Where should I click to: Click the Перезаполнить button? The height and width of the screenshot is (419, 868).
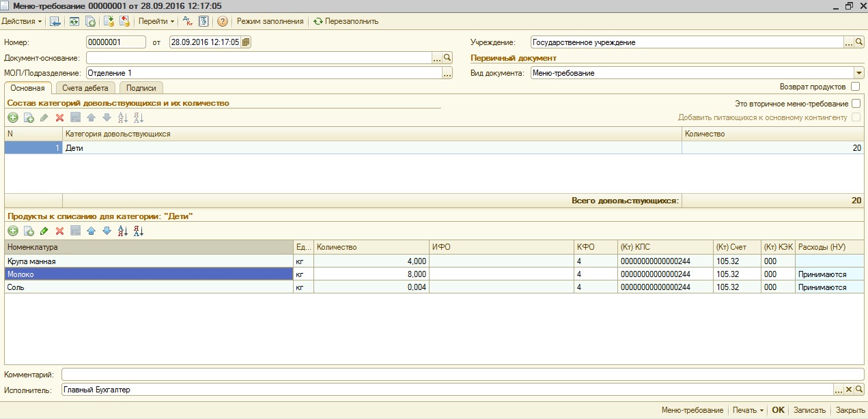point(346,21)
